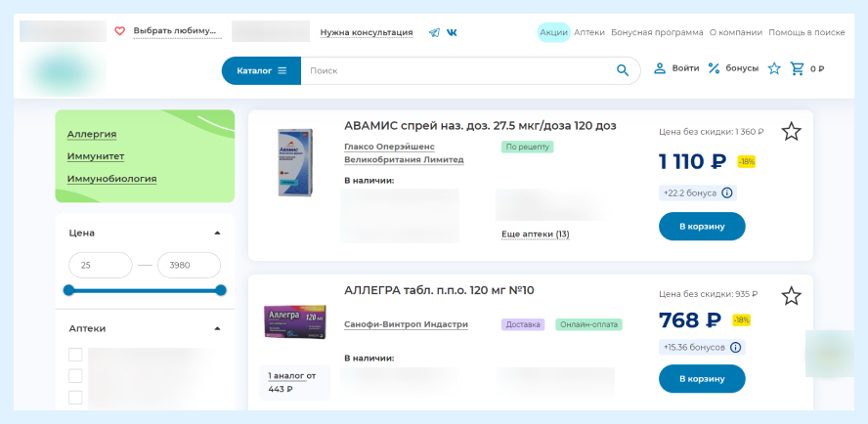Show bonus info for 15.36 бонусов
This screenshot has height=424, width=868.
coord(735,347)
